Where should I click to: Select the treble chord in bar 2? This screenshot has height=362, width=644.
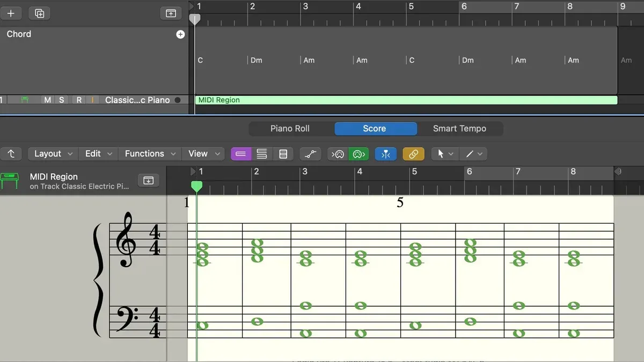coord(258,250)
